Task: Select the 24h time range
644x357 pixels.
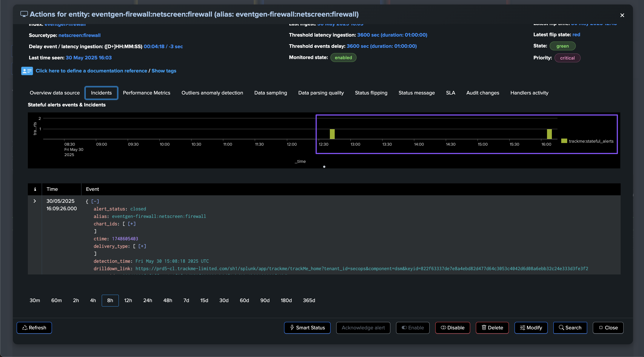Action: click(x=147, y=300)
